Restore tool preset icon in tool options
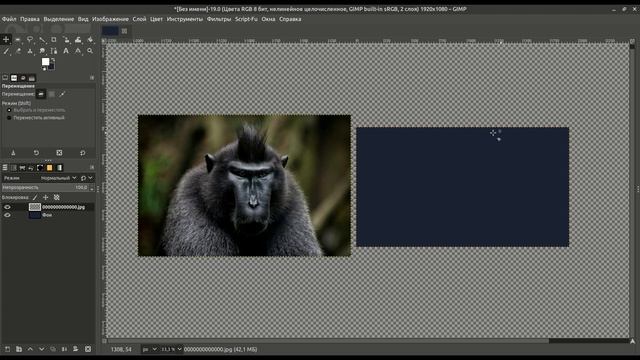This screenshot has width=640, height=360. coord(36,153)
